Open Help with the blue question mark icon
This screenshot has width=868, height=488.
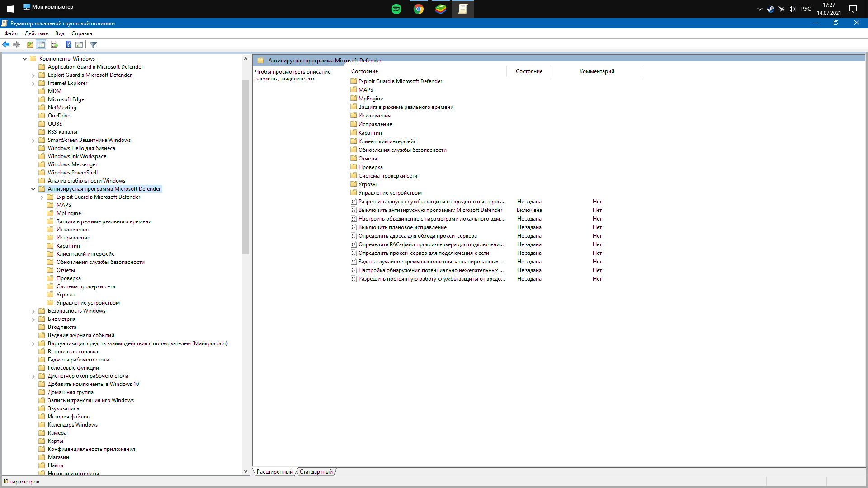point(68,44)
